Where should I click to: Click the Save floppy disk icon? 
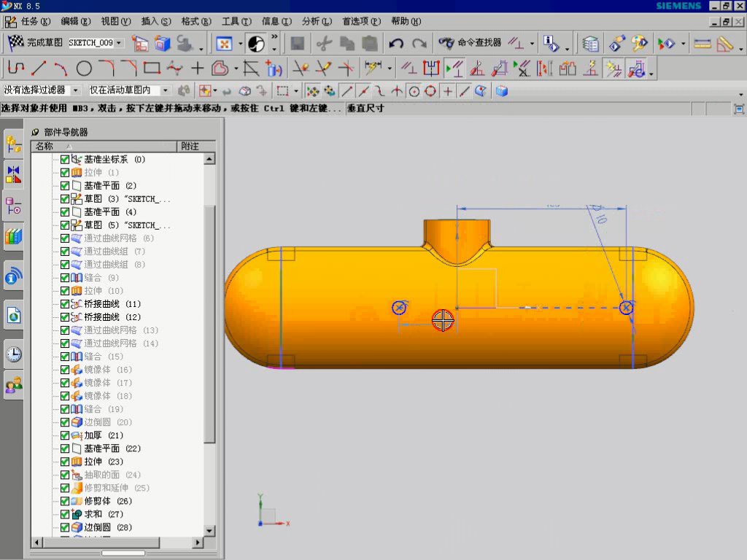[x=298, y=43]
